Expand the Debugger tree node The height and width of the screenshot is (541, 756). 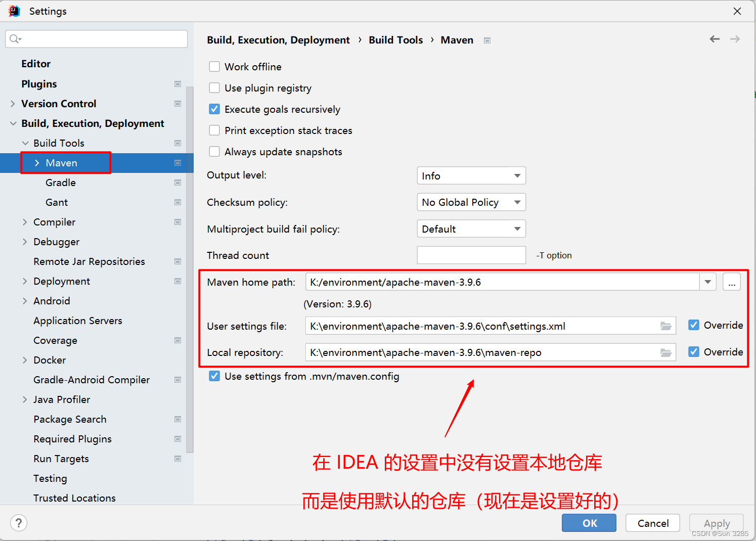[x=25, y=242]
